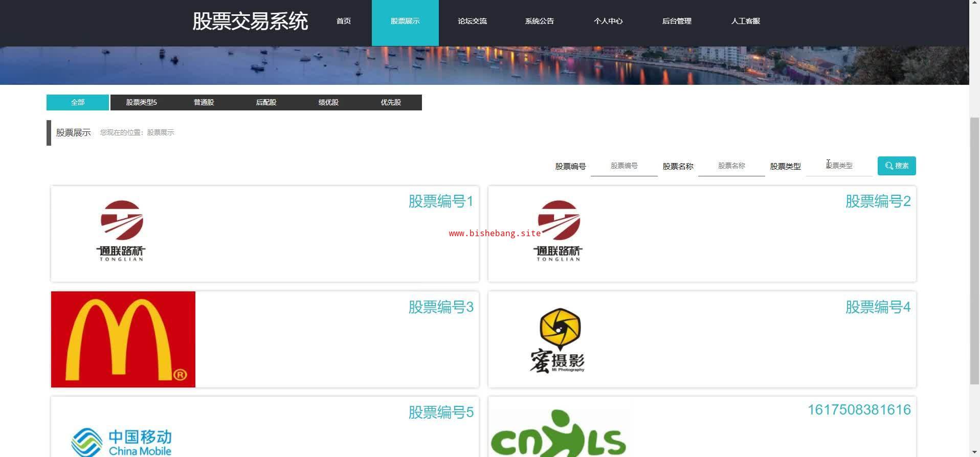
Task: Click the 股票交易系统 site title
Action: point(250,21)
